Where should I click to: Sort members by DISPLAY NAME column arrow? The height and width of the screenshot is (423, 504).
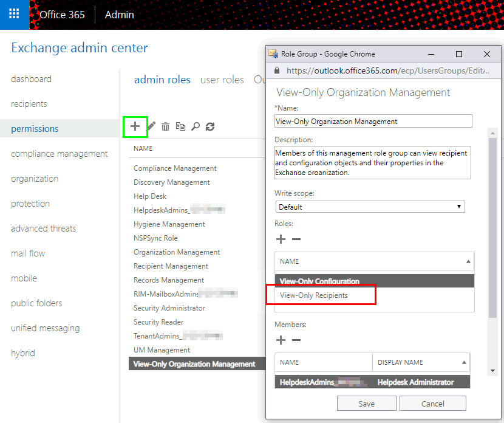pyautogui.click(x=464, y=362)
